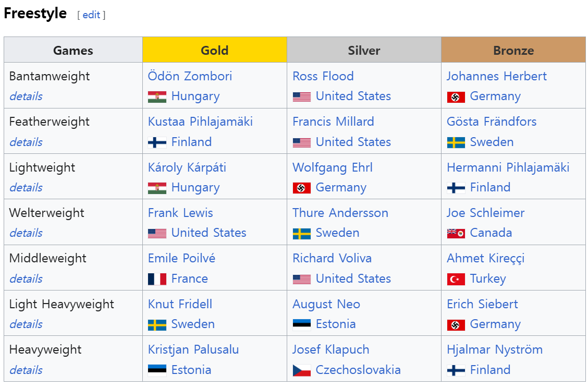Click the France flag icon
The height and width of the screenshot is (387, 588).
pyautogui.click(x=157, y=279)
